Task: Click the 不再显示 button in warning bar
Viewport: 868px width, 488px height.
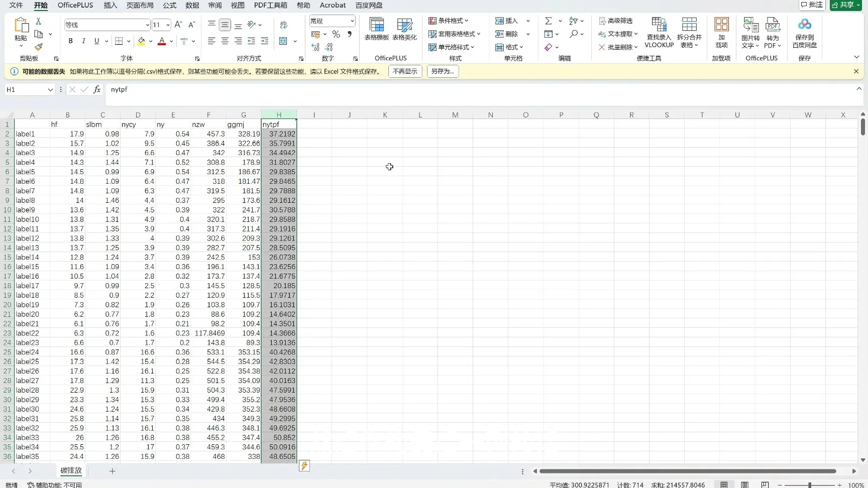Action: [x=405, y=71]
